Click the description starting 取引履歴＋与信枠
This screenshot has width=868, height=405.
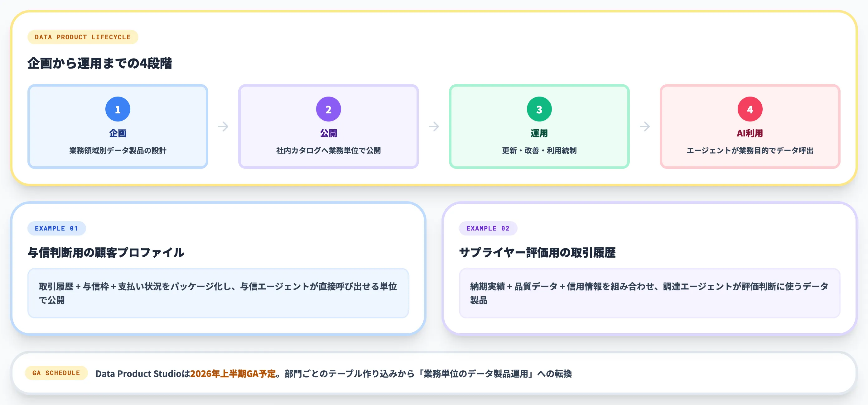218,293
